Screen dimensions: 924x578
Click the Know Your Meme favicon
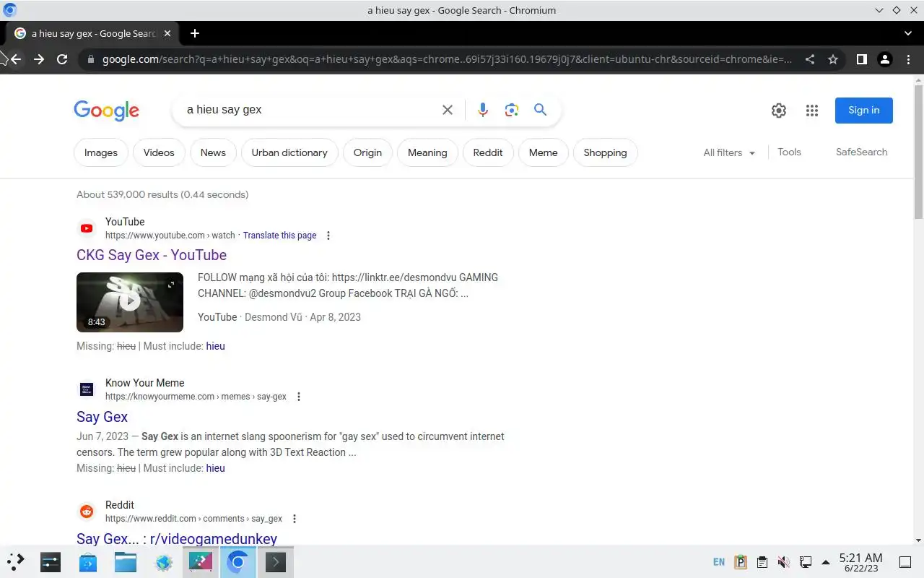pyautogui.click(x=87, y=389)
